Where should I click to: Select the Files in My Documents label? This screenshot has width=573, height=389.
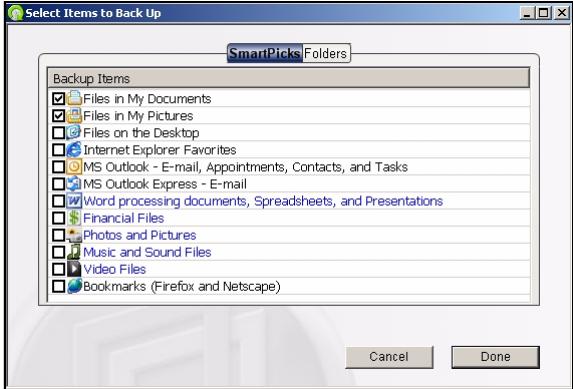click(x=147, y=99)
